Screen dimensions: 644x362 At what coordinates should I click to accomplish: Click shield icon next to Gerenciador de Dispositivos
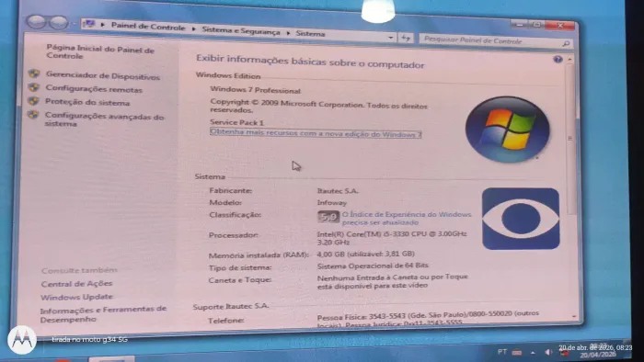pyautogui.click(x=34, y=74)
